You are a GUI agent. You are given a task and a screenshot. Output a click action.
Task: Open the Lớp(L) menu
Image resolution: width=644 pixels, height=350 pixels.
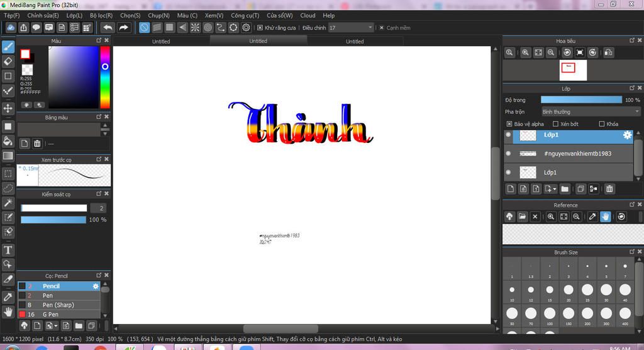click(74, 15)
